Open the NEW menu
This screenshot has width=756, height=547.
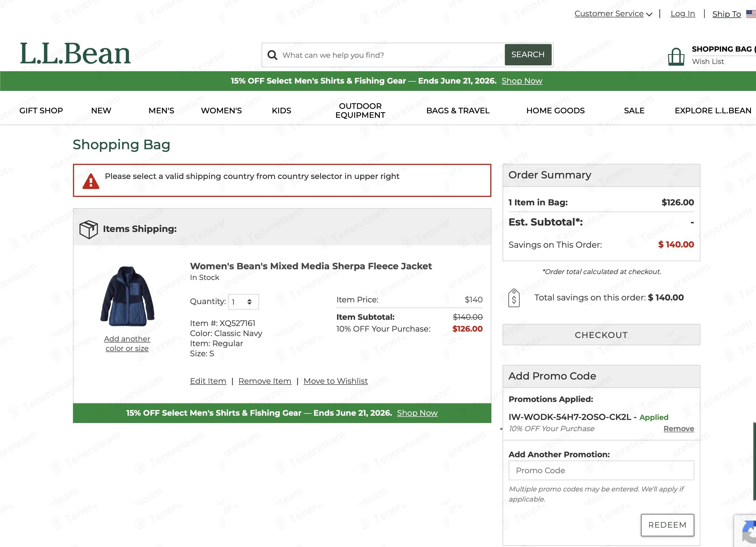coord(101,111)
